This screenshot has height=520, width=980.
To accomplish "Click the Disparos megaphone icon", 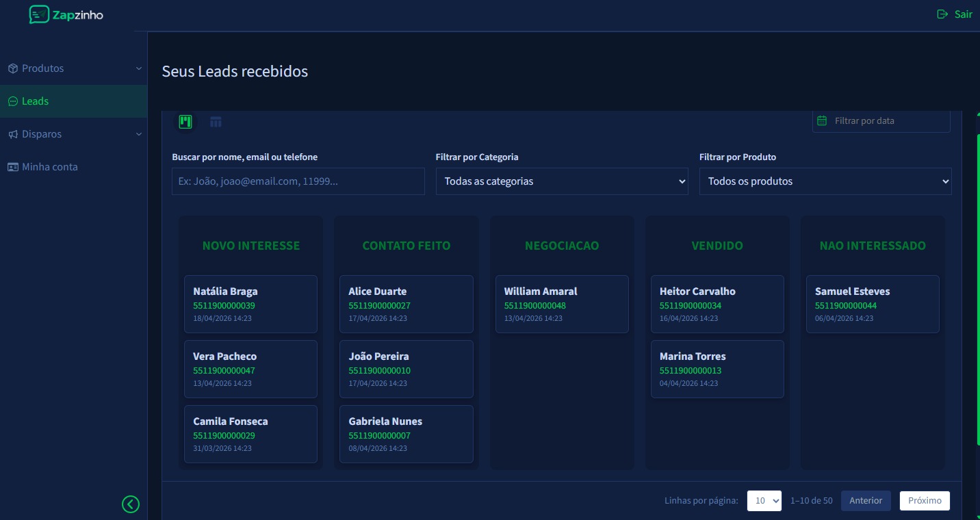I will point(12,134).
